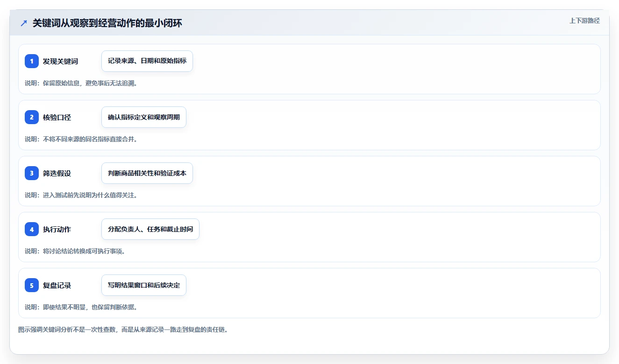The width and height of the screenshot is (619, 364).
Task: Click step number badge 4
Action: point(32,229)
